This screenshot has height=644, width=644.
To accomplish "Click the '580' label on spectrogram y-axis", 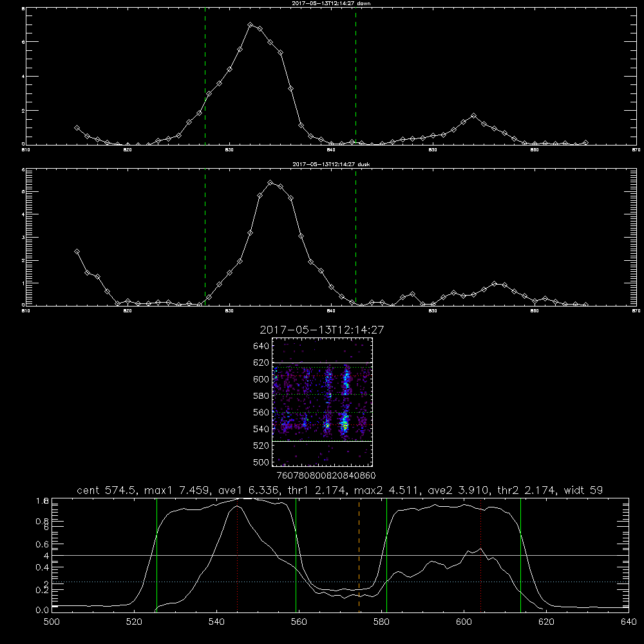I will pyautogui.click(x=261, y=396).
